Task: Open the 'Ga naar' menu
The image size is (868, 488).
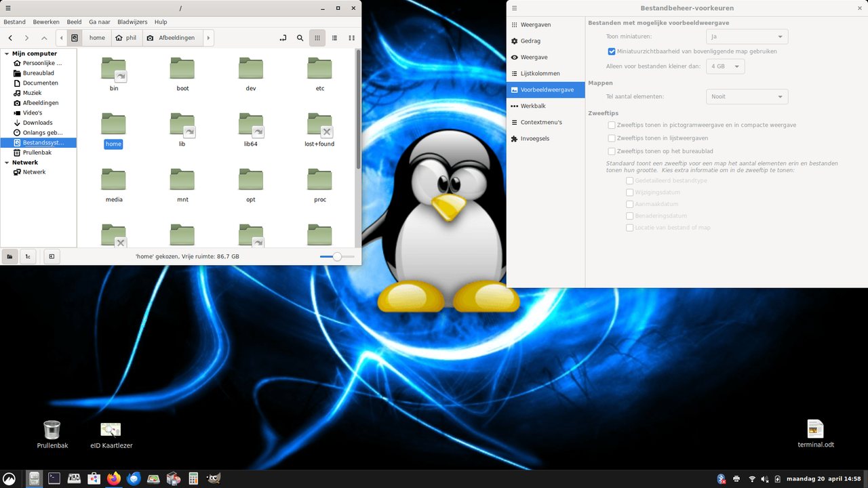Action: 100,22
